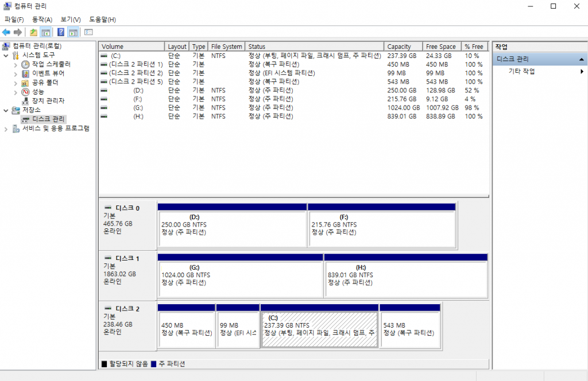Click the drive icon of the (C:) row
Image resolution: width=588 pixels, height=381 pixels.
pyautogui.click(x=104, y=56)
